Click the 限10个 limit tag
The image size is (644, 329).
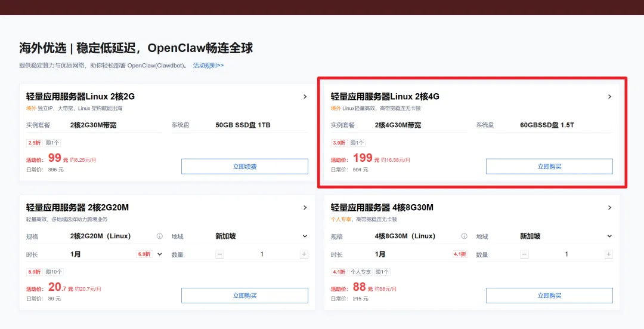54,272
